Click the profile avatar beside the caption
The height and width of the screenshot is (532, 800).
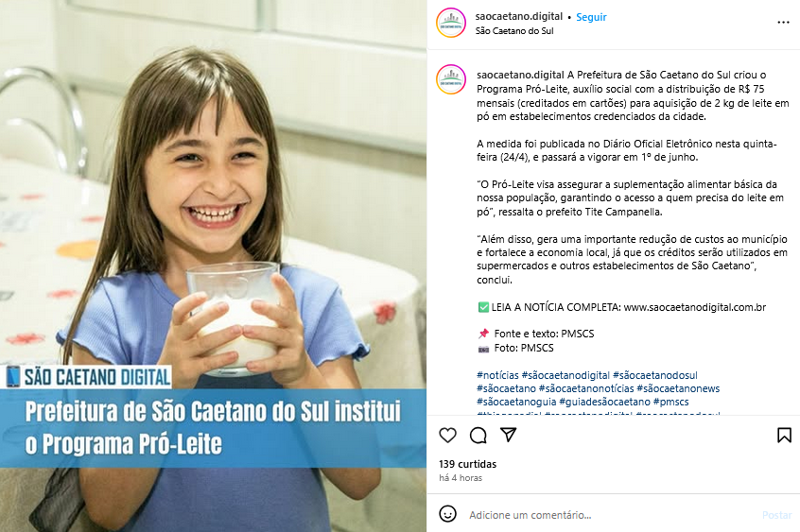[451, 79]
